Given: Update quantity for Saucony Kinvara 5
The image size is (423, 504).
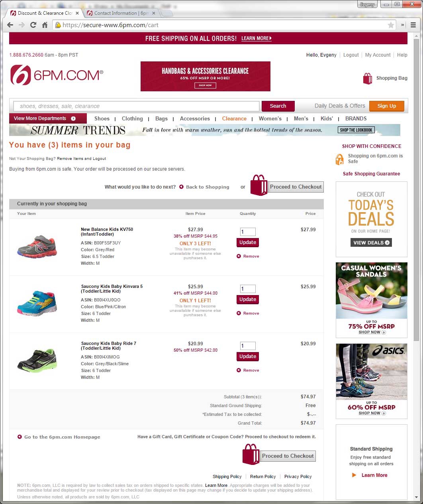Looking at the screenshot, I should coord(248,299).
